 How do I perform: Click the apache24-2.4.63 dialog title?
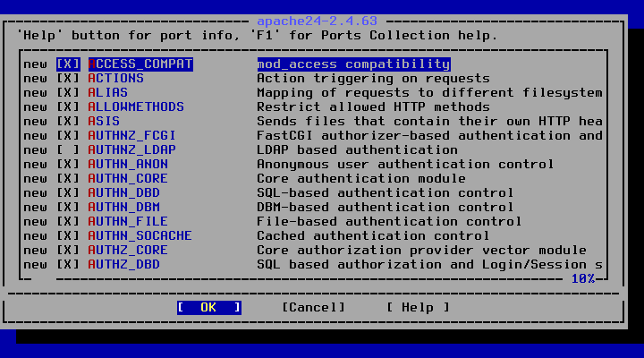318,21
